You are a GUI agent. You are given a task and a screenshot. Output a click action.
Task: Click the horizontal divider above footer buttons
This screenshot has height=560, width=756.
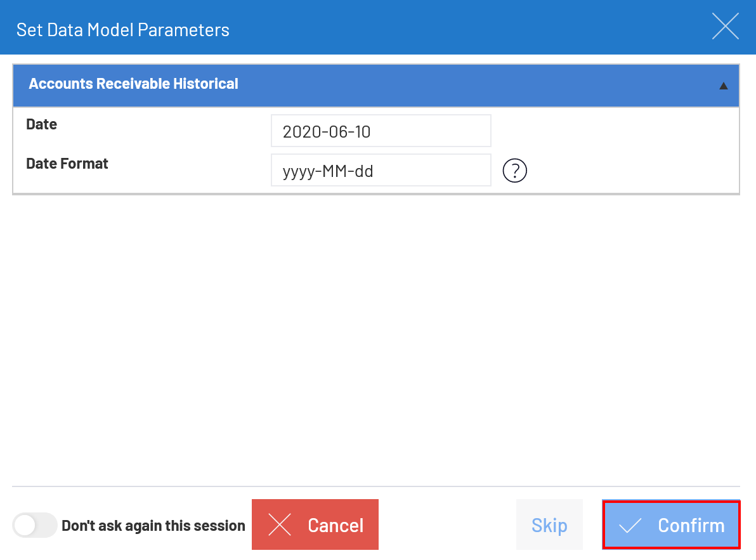point(375,486)
